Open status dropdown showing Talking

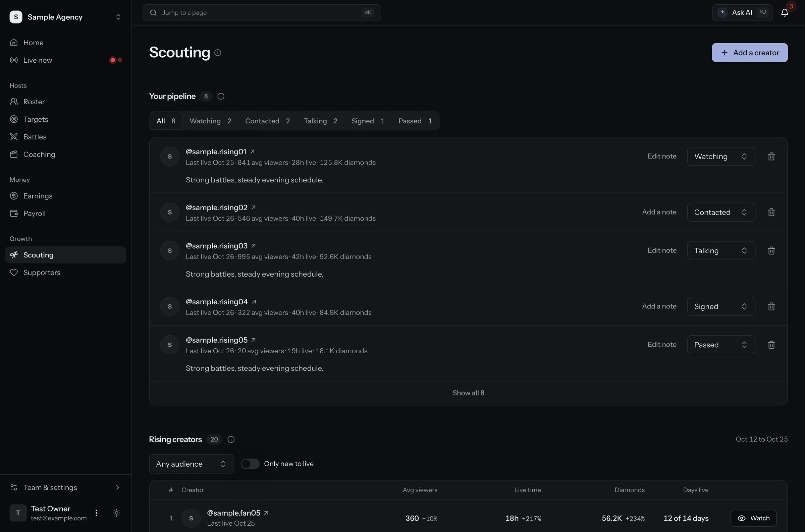[721, 251]
